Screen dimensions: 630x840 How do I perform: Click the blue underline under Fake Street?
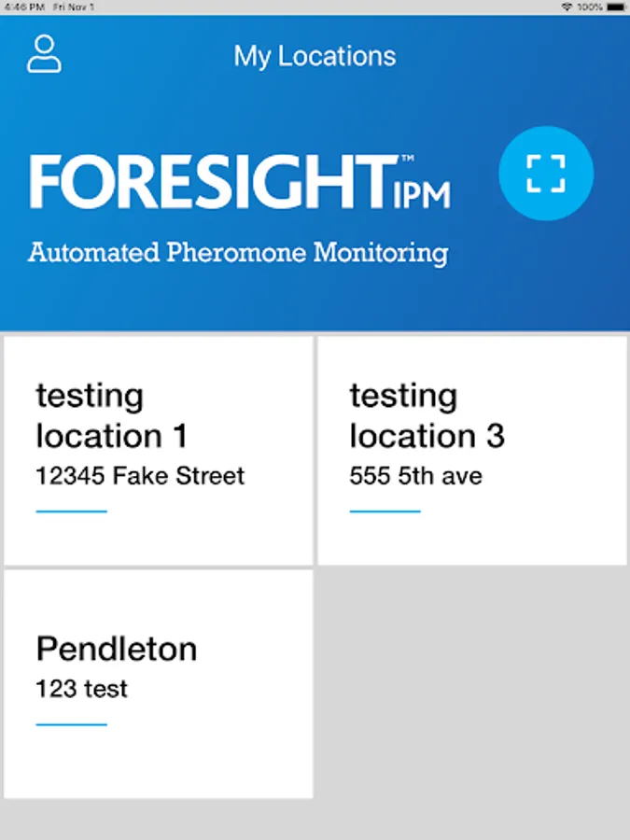pos(71,511)
